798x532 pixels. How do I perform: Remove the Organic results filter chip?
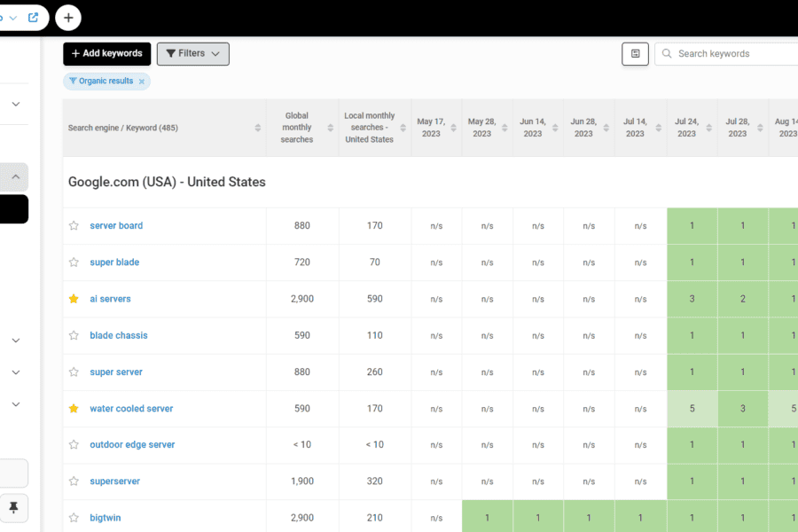(142, 82)
